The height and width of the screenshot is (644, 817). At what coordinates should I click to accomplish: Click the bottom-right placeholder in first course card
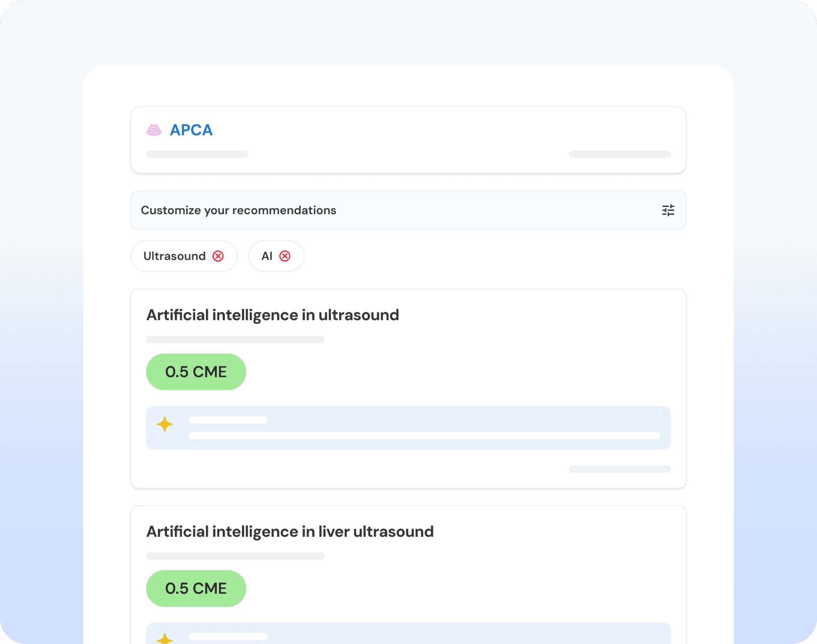click(620, 469)
